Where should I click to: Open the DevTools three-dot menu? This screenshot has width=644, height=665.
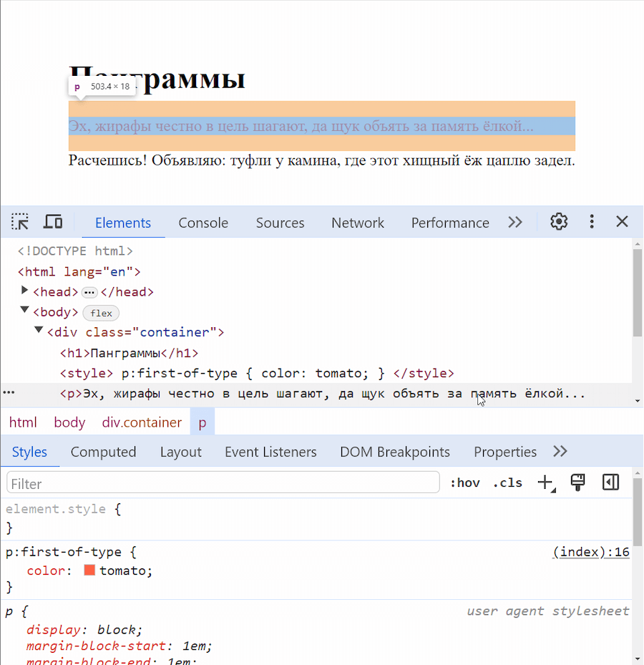tap(592, 222)
